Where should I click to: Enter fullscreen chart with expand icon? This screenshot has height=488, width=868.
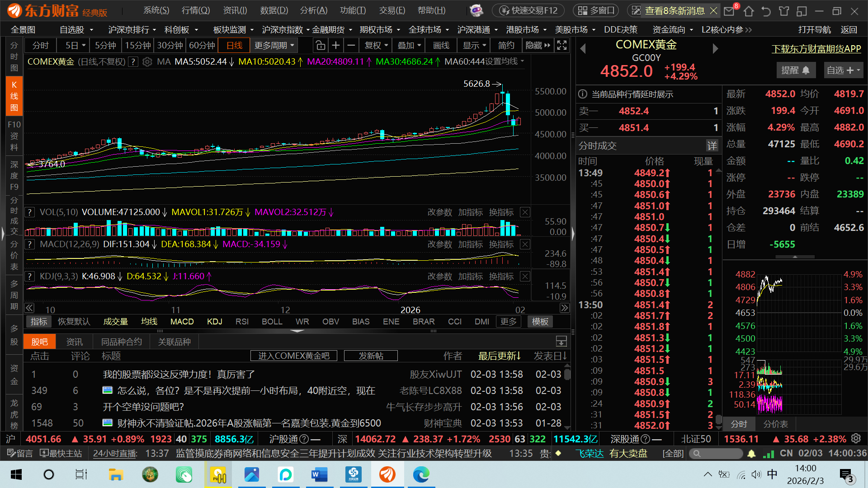[561, 45]
